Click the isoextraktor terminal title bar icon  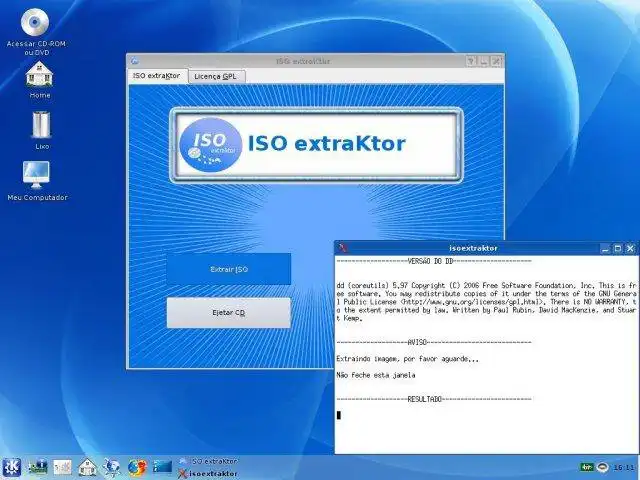[x=343, y=248]
